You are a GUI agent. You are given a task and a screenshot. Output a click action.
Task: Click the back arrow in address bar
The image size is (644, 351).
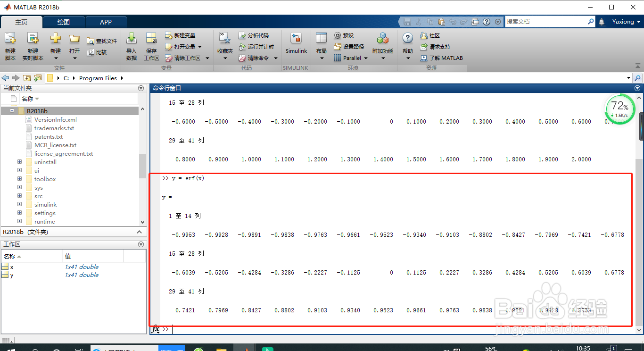pos(6,78)
